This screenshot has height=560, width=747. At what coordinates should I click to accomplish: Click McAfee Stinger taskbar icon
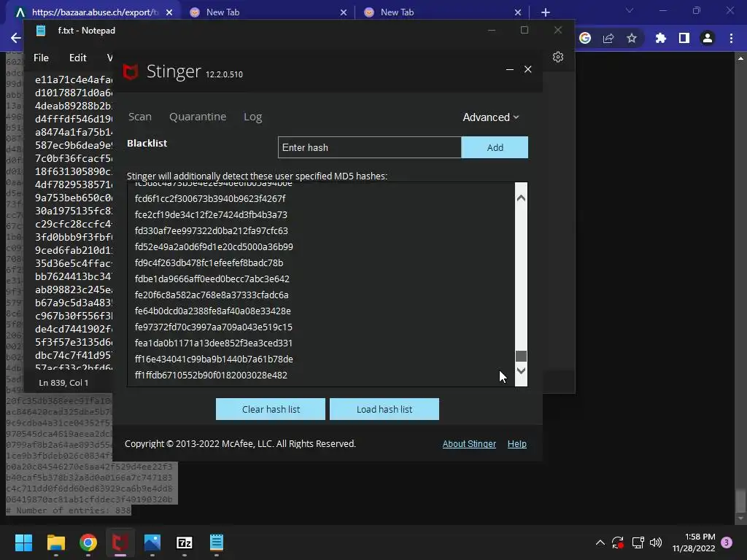click(x=120, y=542)
